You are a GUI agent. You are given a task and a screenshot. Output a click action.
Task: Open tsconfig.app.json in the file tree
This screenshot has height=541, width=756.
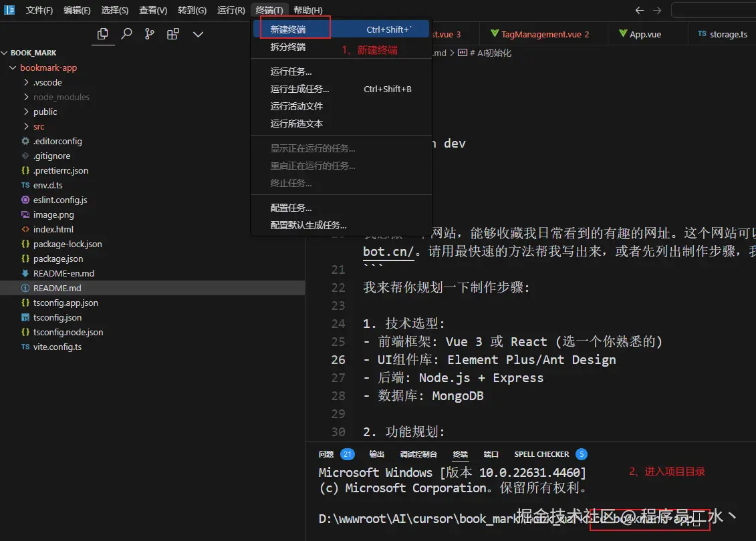[152, 303]
